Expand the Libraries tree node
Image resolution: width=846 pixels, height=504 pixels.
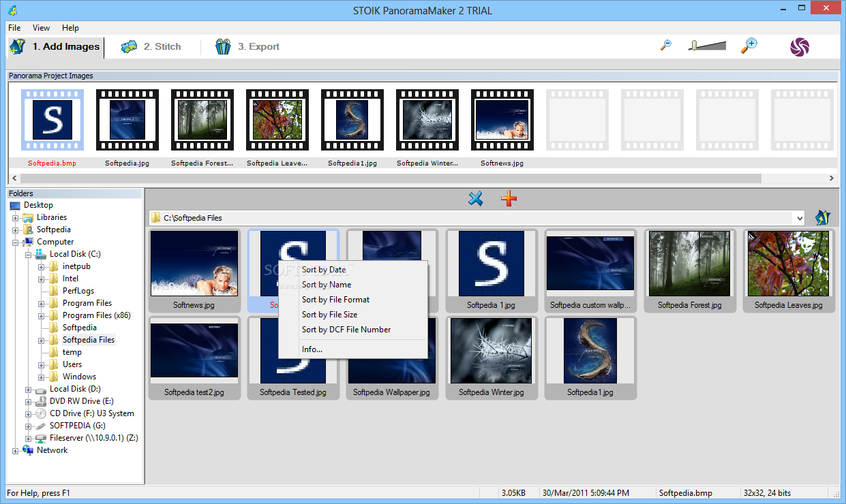pos(16,218)
